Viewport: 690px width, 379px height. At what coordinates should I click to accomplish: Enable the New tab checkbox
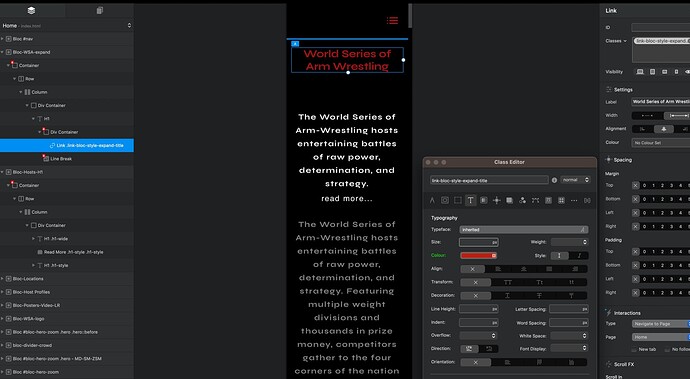tap(634, 349)
